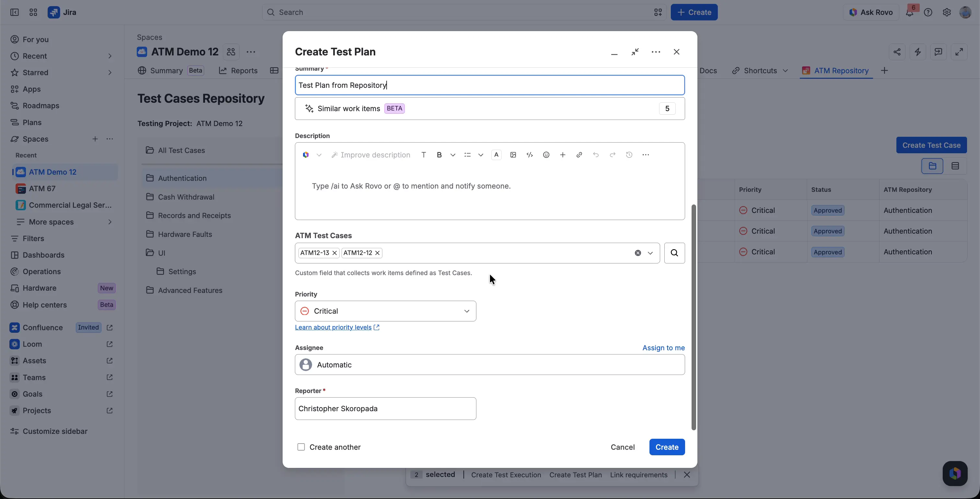Image resolution: width=980 pixels, height=499 pixels.
Task: Open ATM 67 space
Action: (42, 189)
